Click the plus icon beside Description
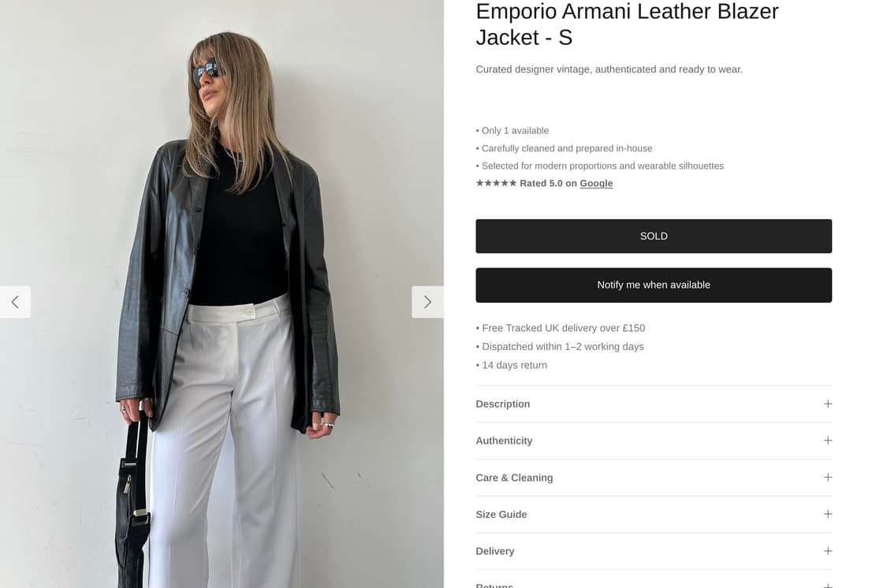887x588 pixels. 827,404
